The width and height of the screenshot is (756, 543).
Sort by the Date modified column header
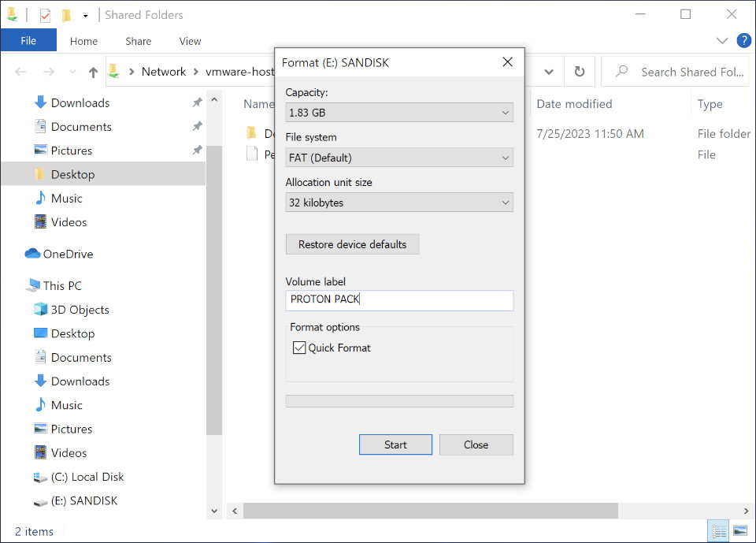pos(574,104)
